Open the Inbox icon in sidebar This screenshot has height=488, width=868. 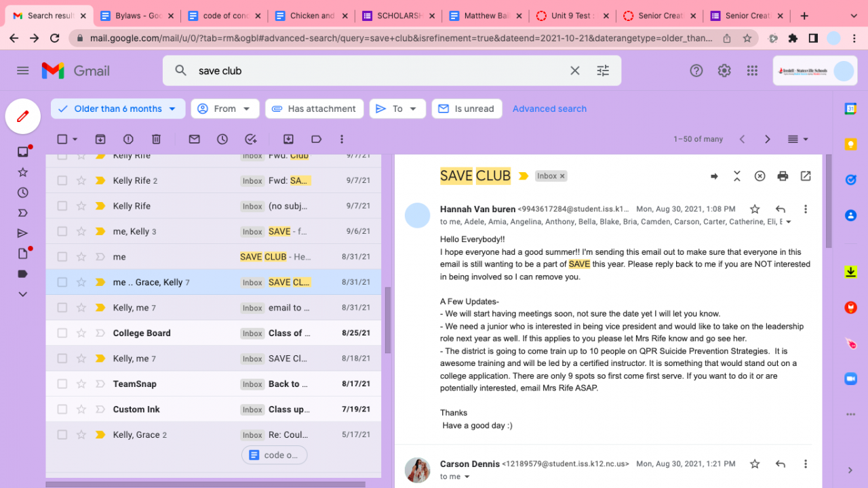tap(23, 152)
